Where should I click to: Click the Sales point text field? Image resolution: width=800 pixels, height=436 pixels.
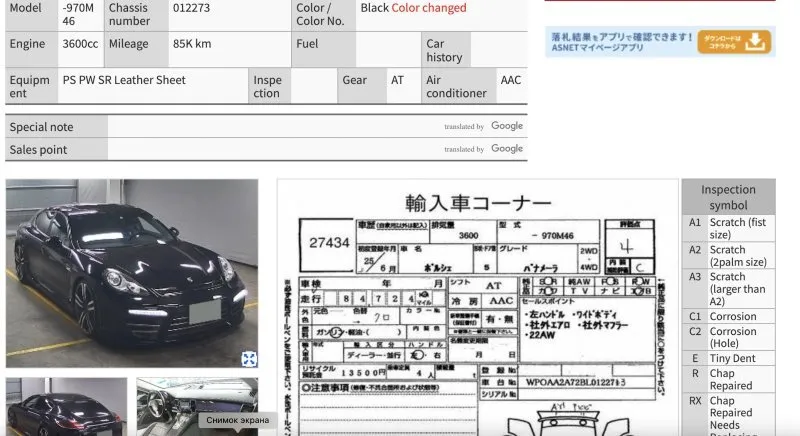coord(270,149)
